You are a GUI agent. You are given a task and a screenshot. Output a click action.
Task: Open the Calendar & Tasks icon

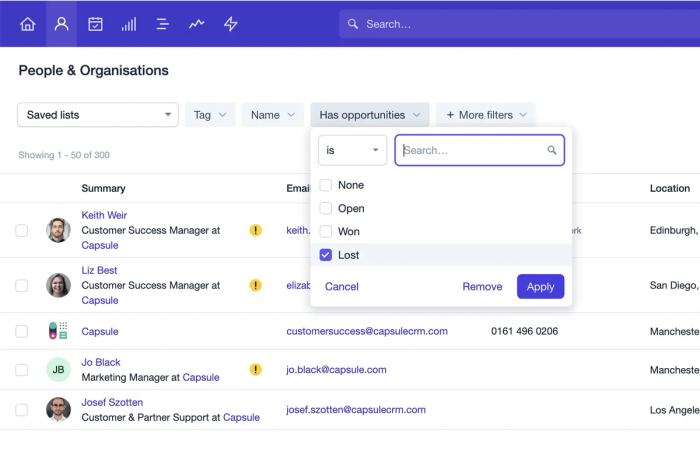click(x=95, y=24)
